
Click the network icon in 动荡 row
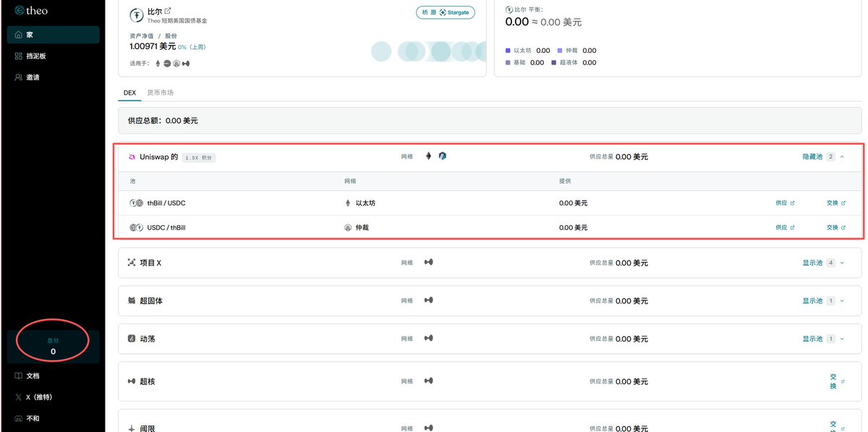(x=428, y=338)
